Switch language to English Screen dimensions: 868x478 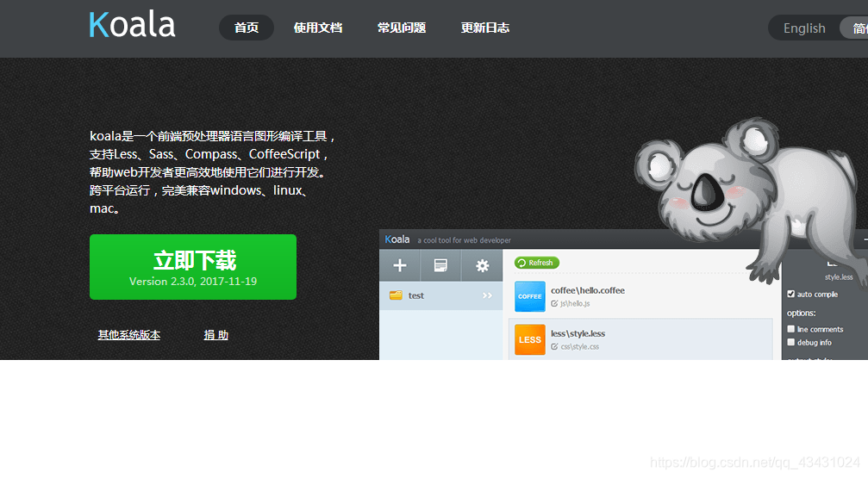[x=804, y=28]
